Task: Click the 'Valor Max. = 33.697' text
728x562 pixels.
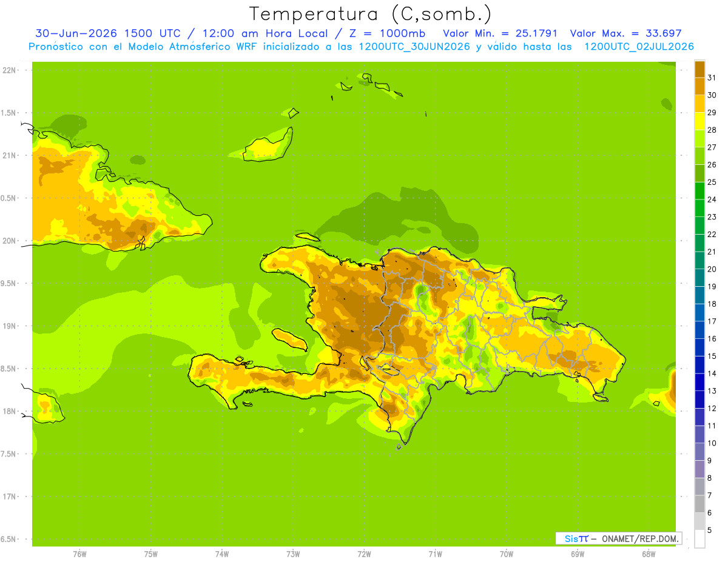Action: click(x=626, y=33)
